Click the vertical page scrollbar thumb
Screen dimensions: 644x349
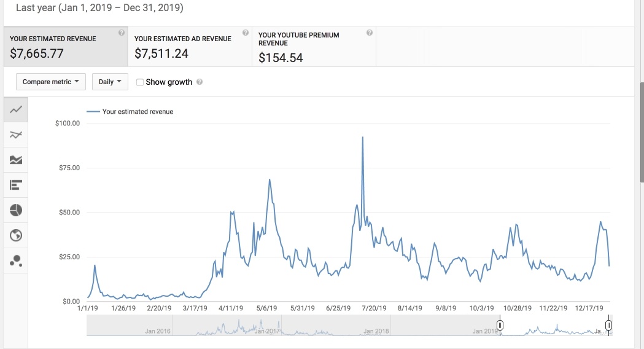tap(642, 132)
